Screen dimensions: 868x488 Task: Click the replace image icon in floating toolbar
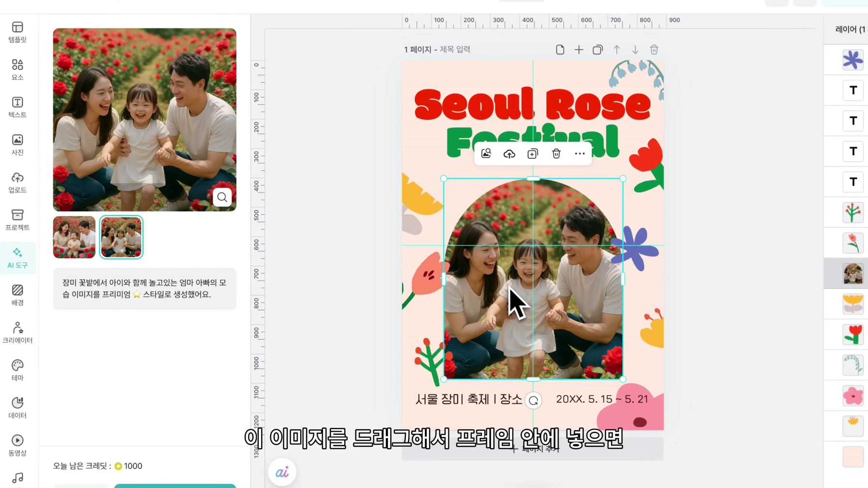pyautogui.click(x=486, y=154)
